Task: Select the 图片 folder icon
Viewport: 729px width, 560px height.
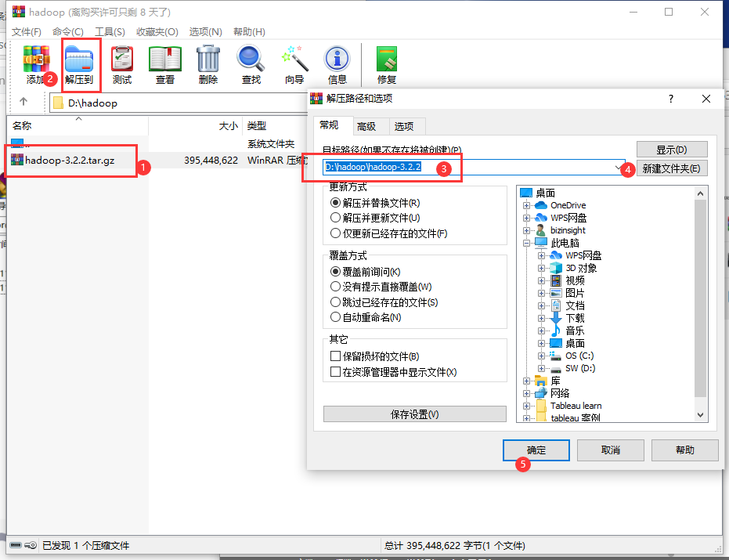Action: [556, 293]
